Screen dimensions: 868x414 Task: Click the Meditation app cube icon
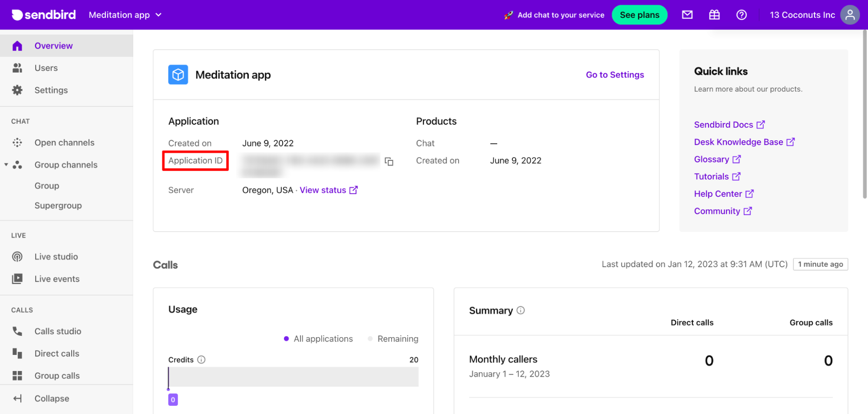[178, 75]
